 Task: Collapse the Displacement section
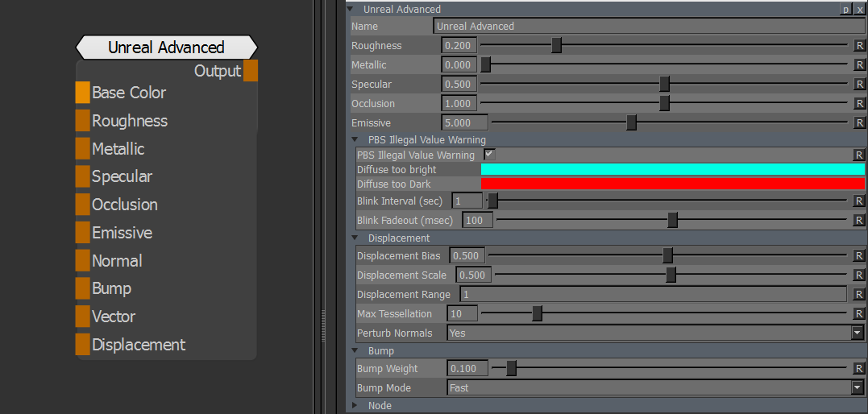[x=355, y=238]
